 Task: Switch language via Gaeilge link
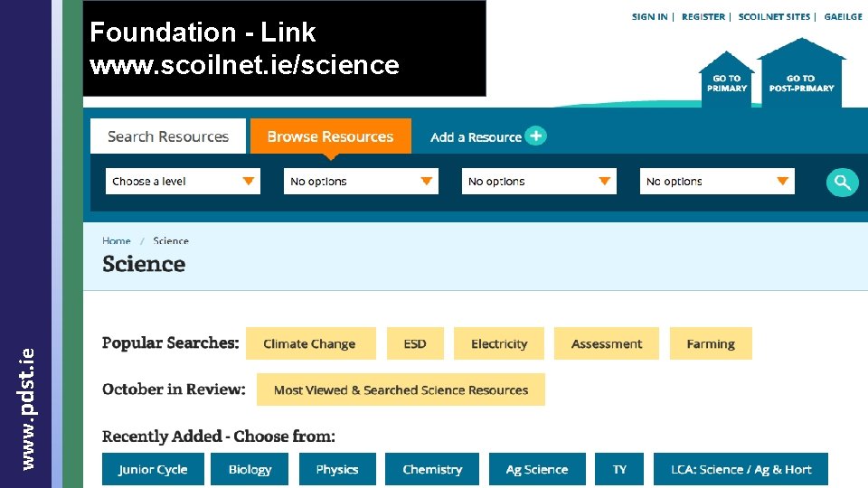point(843,16)
